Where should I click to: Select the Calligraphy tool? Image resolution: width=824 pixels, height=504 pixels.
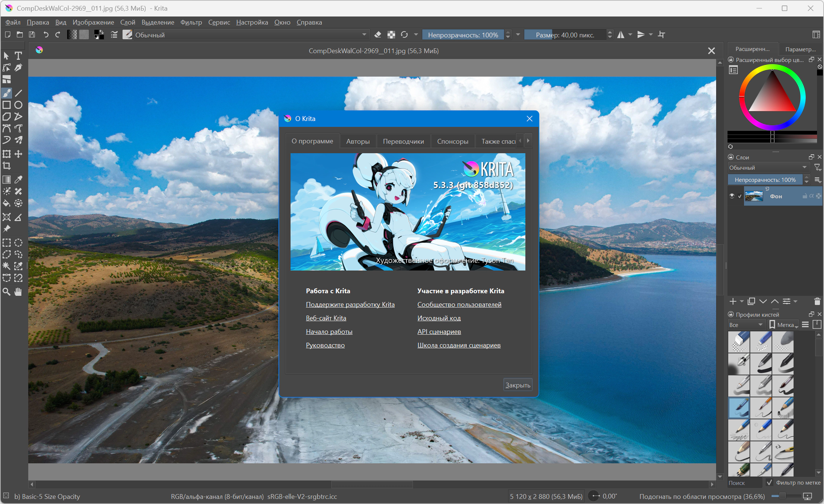point(18,67)
